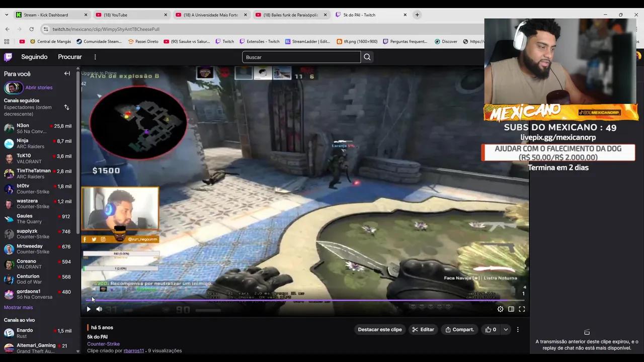Open clip creator rbarros11 profile
This screenshot has width=644, height=362.
click(134, 350)
